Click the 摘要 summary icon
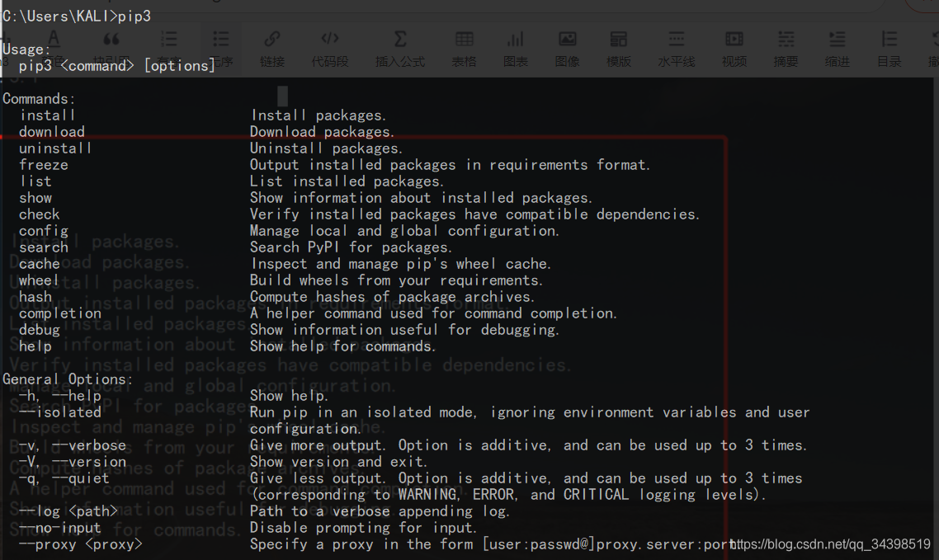Viewport: 939px width, 560px height. tap(786, 40)
